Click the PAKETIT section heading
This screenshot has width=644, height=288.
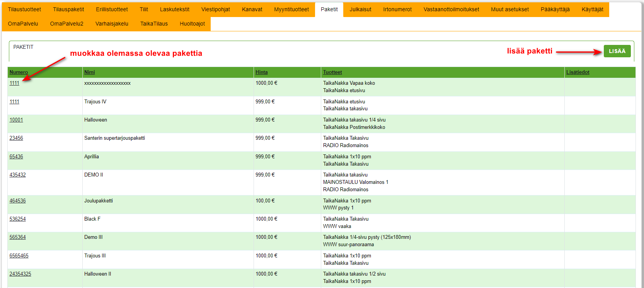(23, 47)
